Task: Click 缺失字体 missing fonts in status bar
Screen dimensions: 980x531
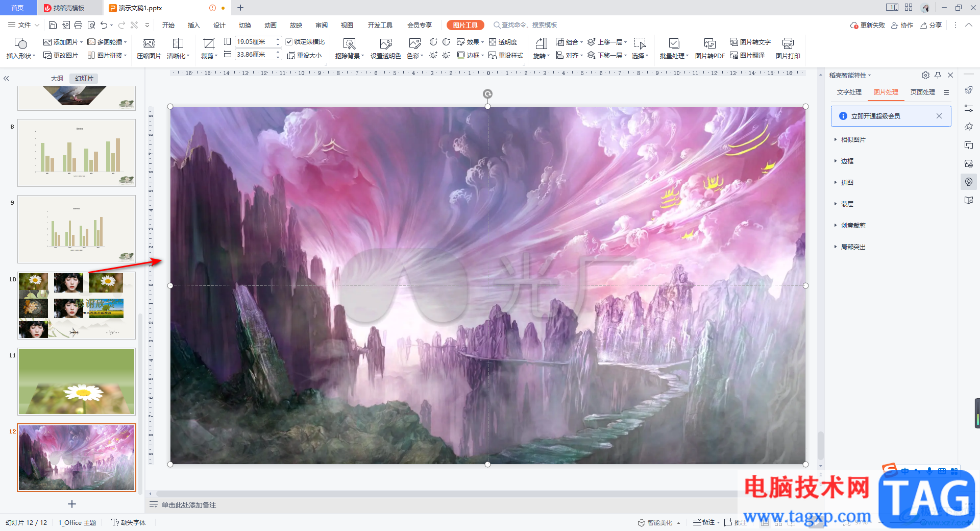Action: pyautogui.click(x=129, y=522)
